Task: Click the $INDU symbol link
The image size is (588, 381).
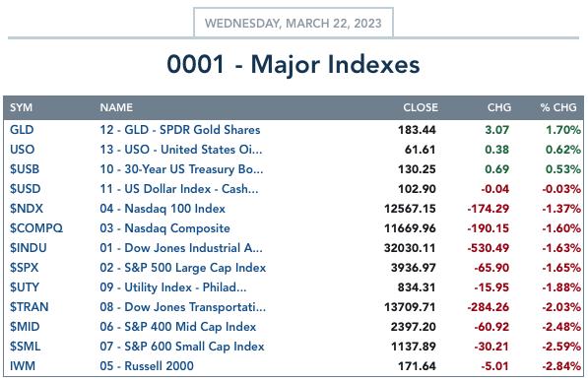Action: click(29, 248)
